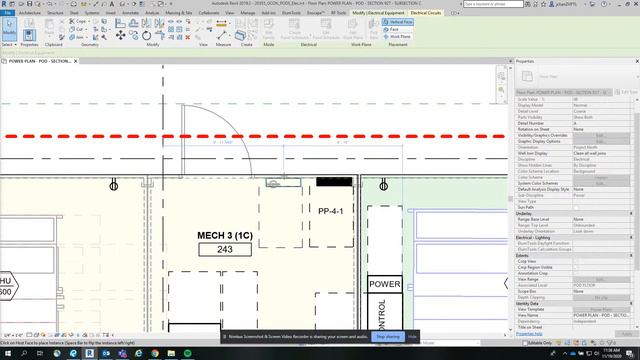640x360 pixels.
Task: Click the keyword search field
Action: point(493,4)
